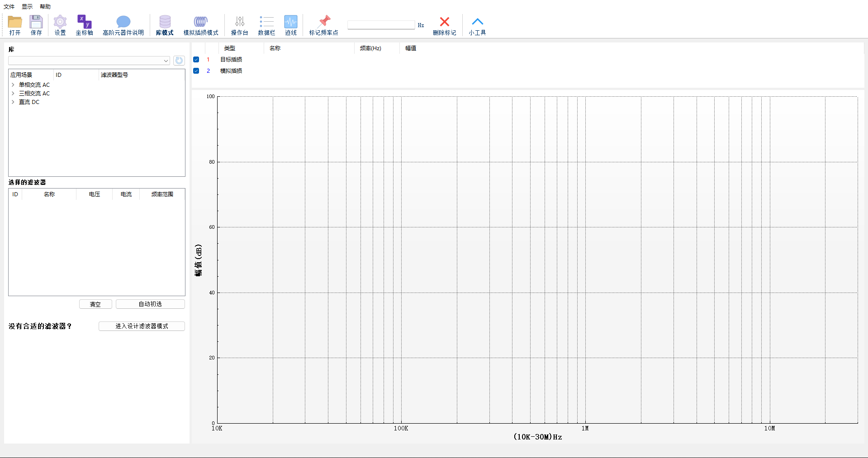
Task: Click the 频率范围 column header
Action: coord(162,194)
